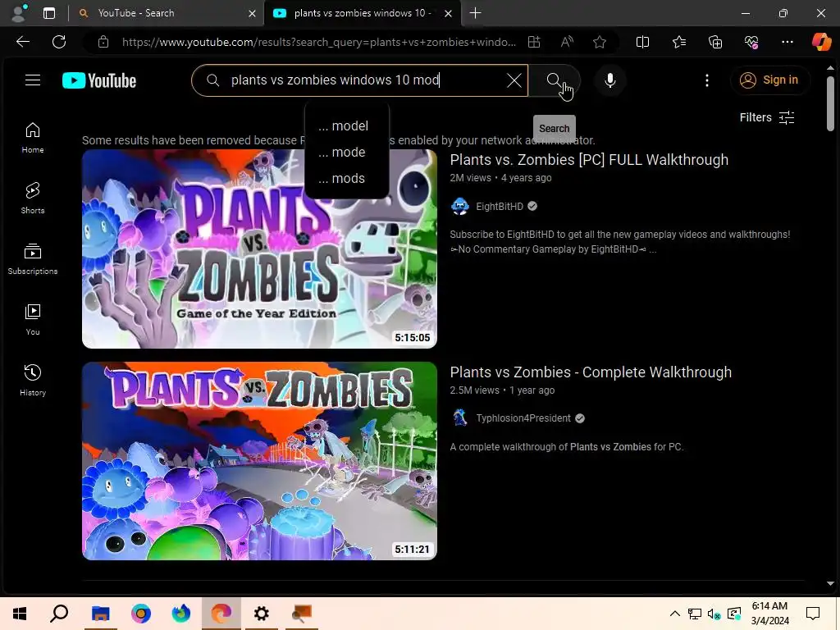Submit search with magnifying glass button
Screen dimensions: 840x630
(x=554, y=80)
